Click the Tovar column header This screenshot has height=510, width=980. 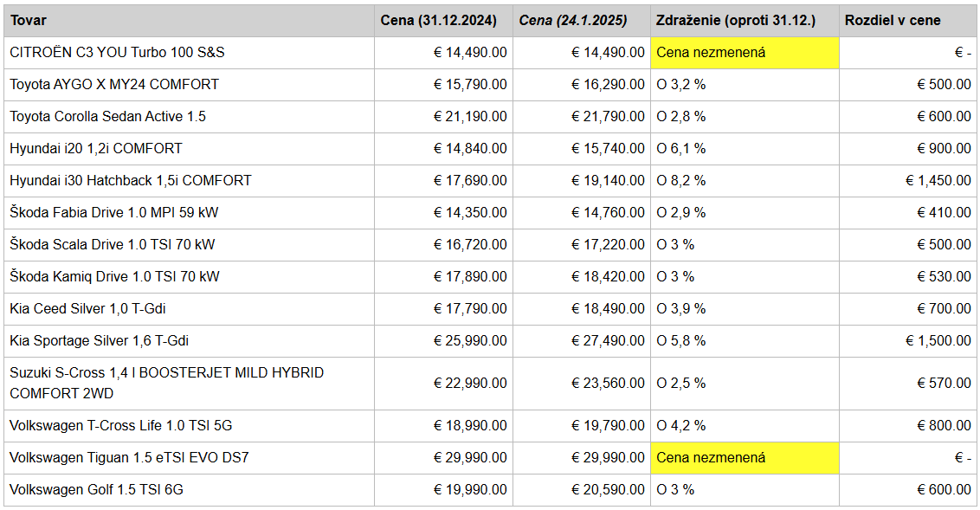coord(29,20)
